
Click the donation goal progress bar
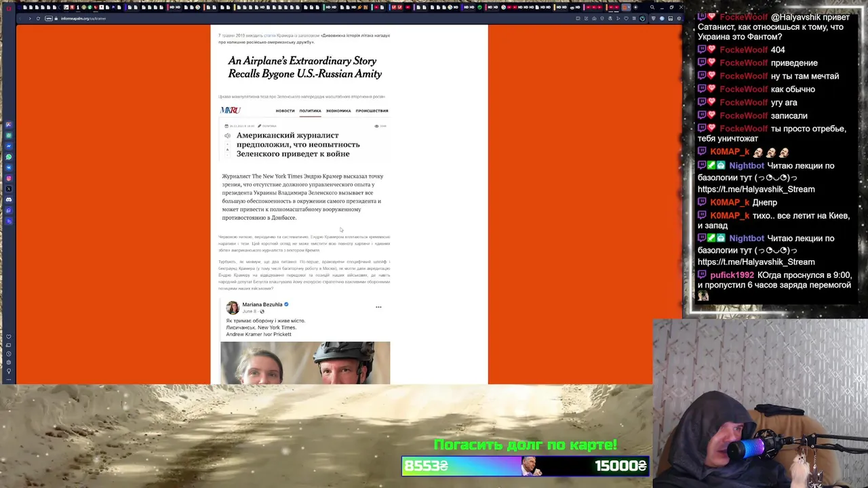click(526, 466)
